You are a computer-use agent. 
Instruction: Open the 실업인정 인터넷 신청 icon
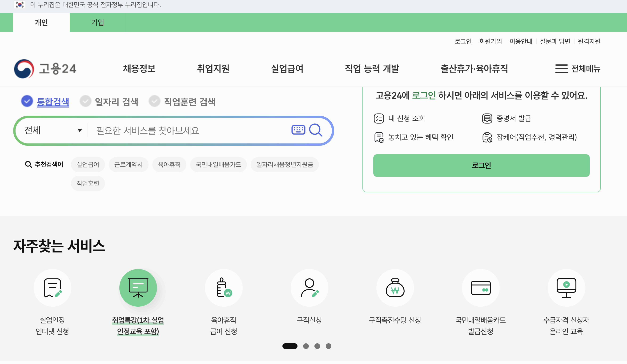click(x=52, y=288)
